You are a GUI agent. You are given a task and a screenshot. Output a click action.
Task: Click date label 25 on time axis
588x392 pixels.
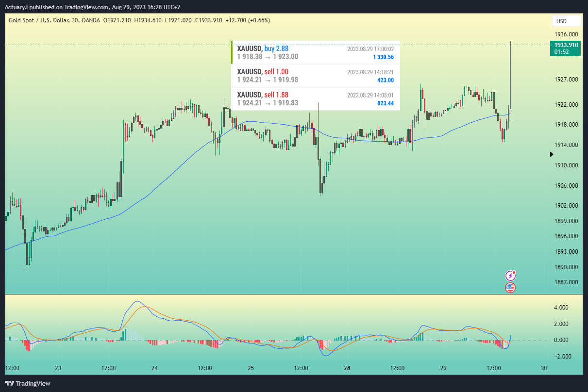(251, 368)
